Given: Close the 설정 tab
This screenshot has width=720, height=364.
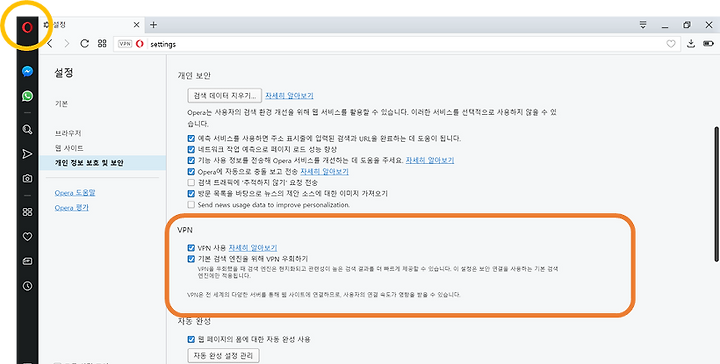Looking at the screenshot, I should 136,25.
